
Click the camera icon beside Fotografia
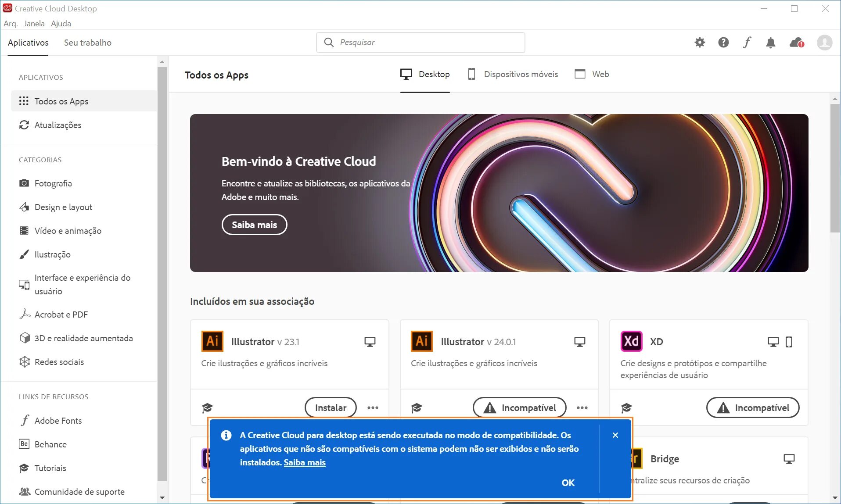[24, 183]
